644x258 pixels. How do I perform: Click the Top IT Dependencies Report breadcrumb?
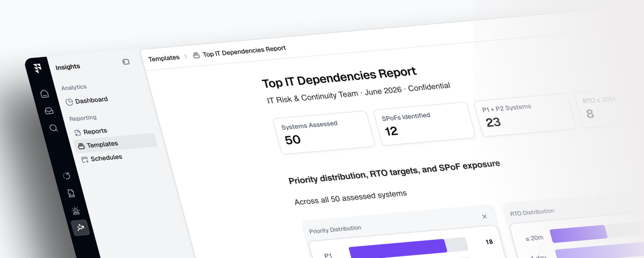pos(244,51)
